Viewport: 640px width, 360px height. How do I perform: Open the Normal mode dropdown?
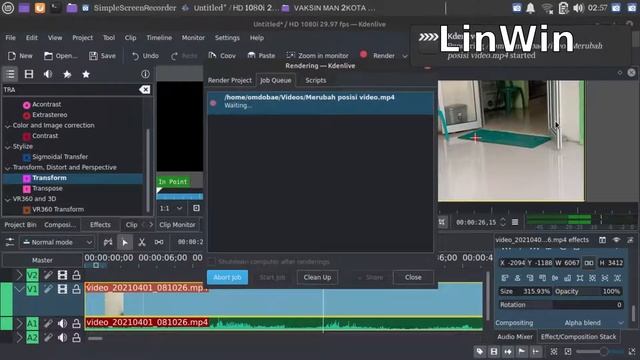57,242
